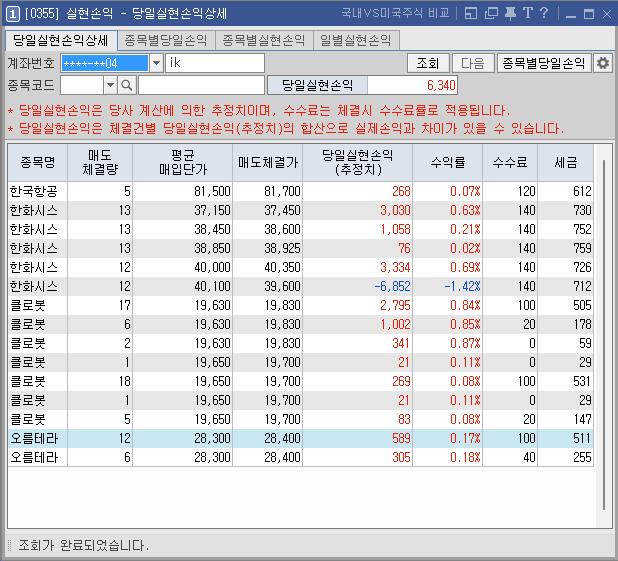Click the 한화시스 row with profit 3,030
The width and height of the screenshot is (618, 561).
pyautogui.click(x=300, y=210)
